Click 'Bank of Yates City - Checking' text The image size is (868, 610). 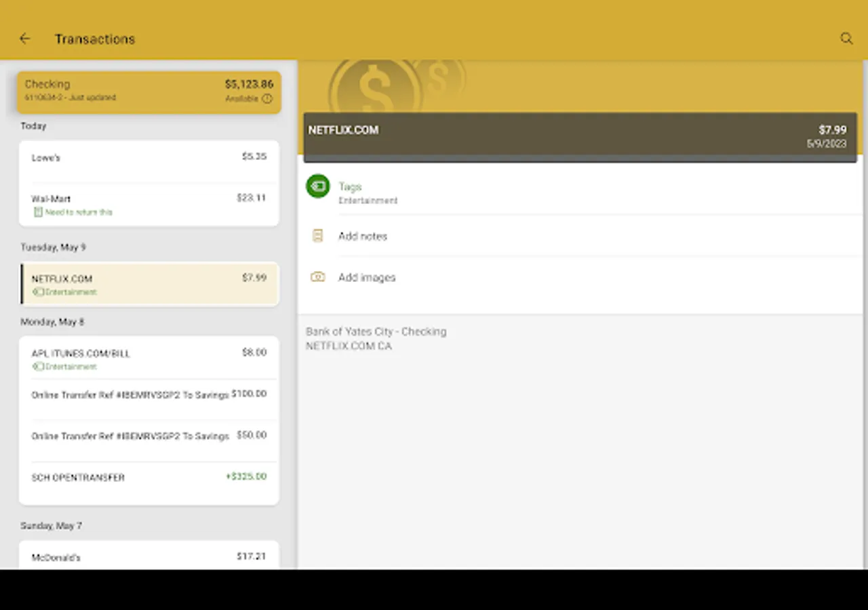point(376,331)
